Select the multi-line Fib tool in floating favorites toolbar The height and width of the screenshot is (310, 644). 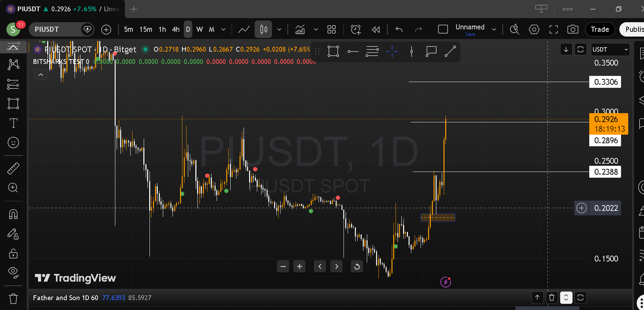372,51
